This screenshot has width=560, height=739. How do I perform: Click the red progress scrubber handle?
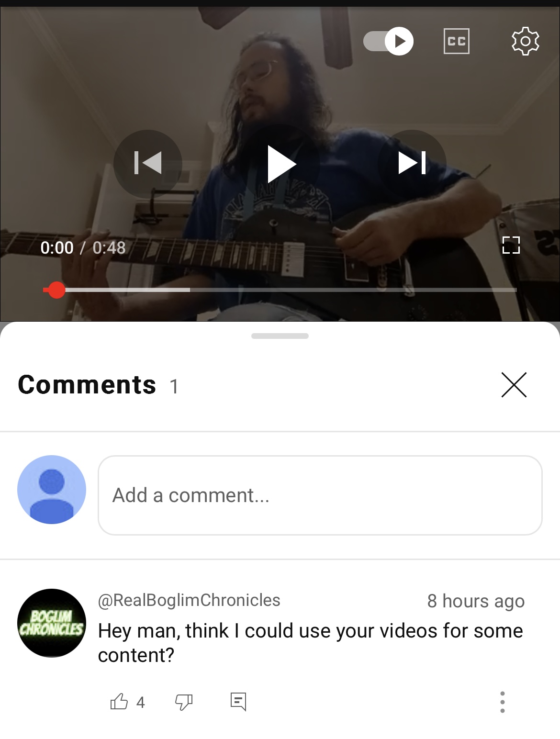point(56,290)
